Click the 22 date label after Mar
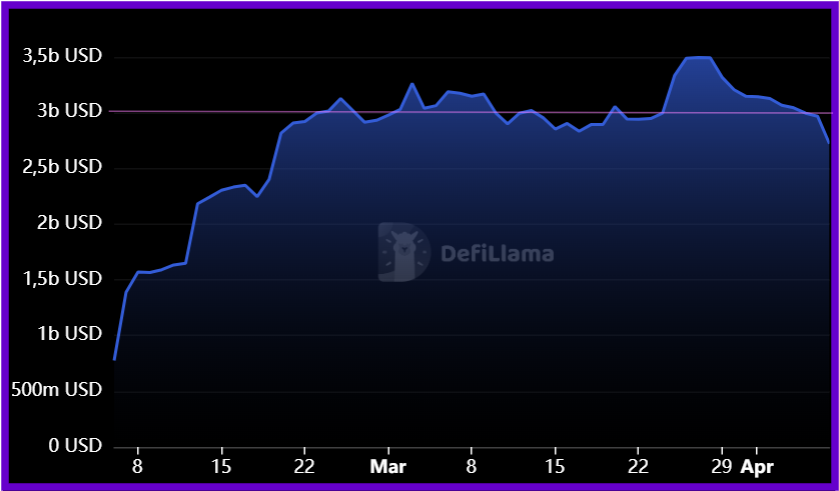The image size is (839, 491). 638,466
